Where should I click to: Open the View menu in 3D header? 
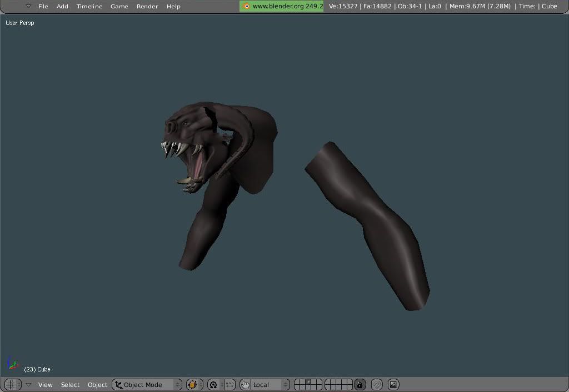click(45, 385)
